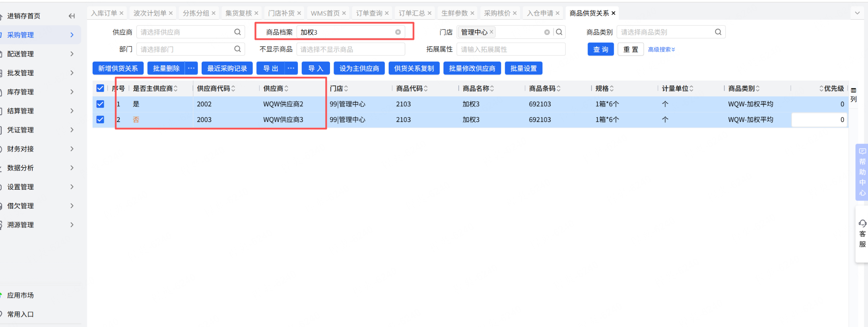This screenshot has height=327, width=868.
Task: Switch to the 订单汇总 tab
Action: [x=412, y=13]
